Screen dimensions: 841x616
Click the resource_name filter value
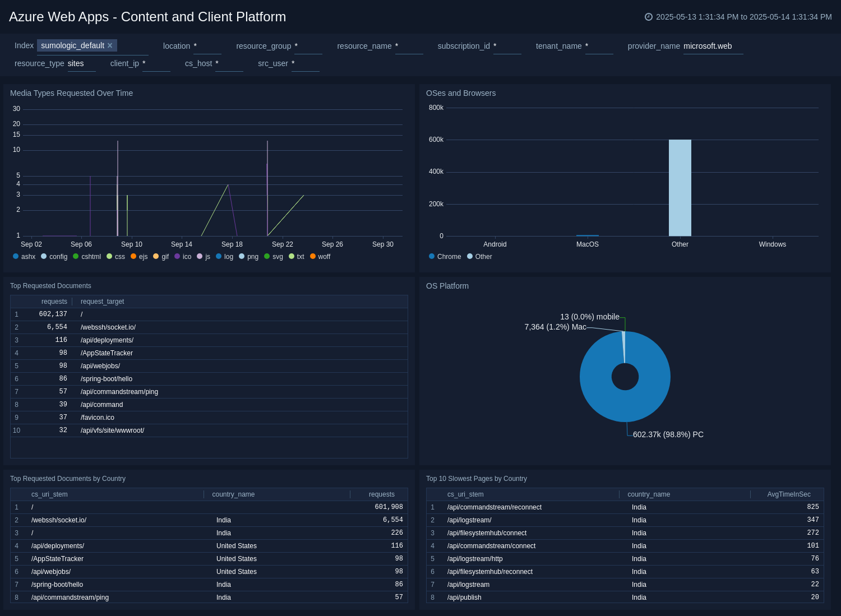tap(409, 47)
